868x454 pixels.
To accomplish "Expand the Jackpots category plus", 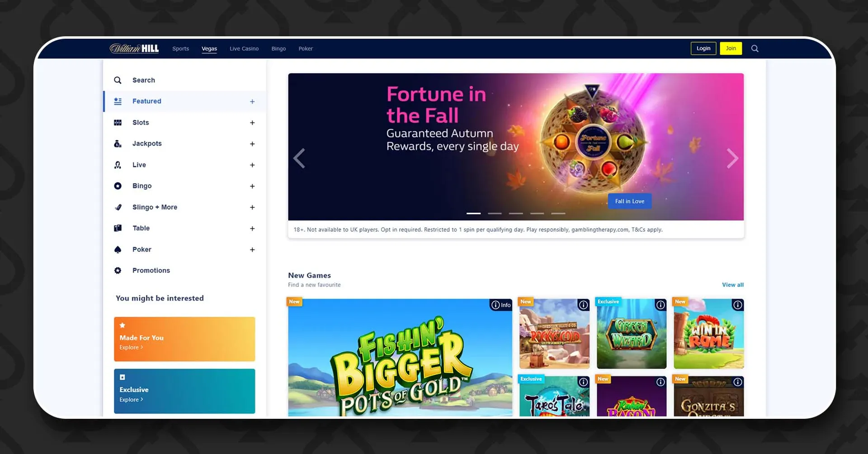I will [x=252, y=144].
